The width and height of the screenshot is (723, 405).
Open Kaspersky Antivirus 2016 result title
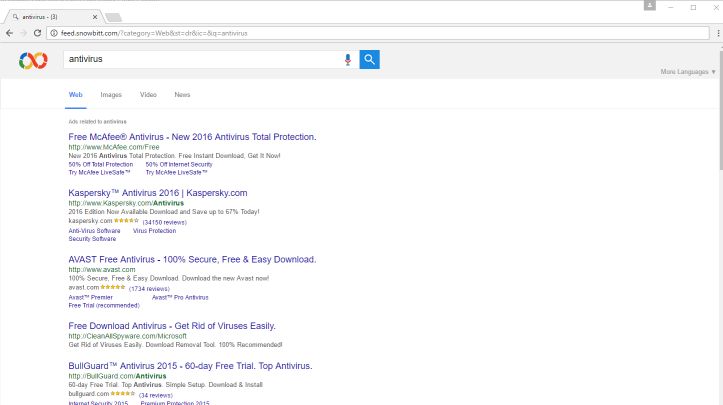(158, 193)
